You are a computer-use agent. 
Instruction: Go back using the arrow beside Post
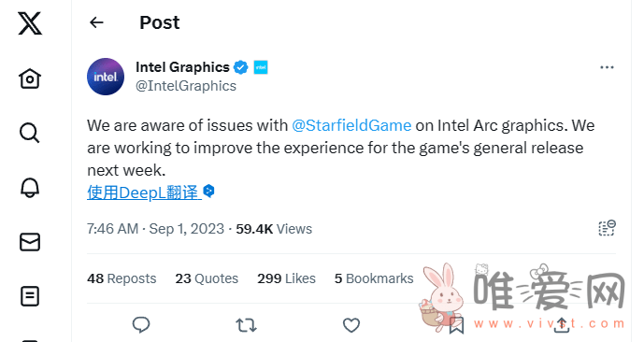coord(96,22)
